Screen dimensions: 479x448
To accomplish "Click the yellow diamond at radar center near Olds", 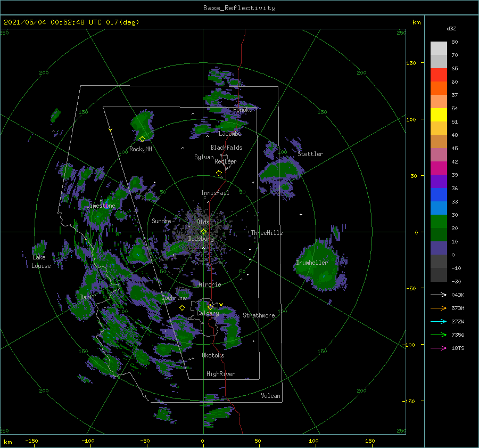I will pyautogui.click(x=203, y=232).
